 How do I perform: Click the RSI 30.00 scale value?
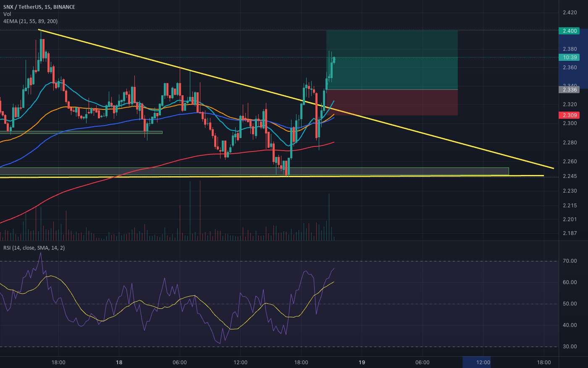[570, 347]
